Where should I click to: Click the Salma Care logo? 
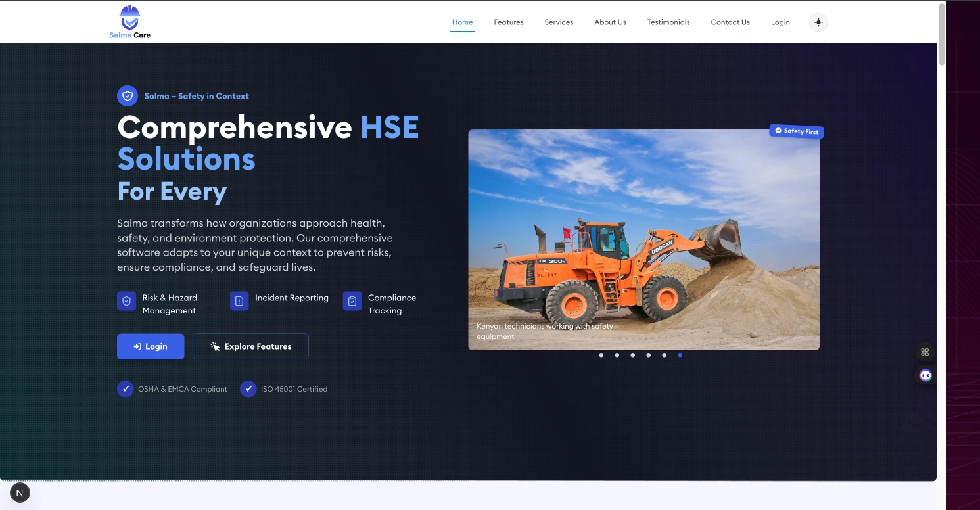(130, 22)
